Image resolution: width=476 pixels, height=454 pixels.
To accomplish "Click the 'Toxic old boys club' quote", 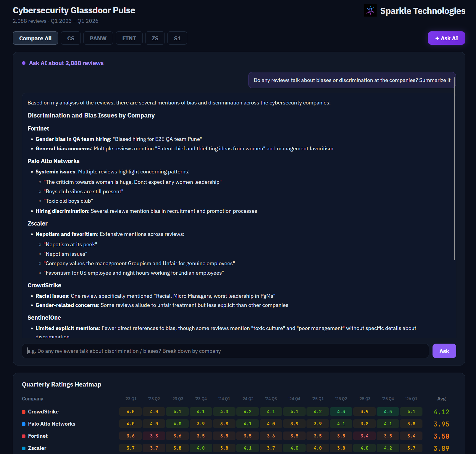I will 68,201.
